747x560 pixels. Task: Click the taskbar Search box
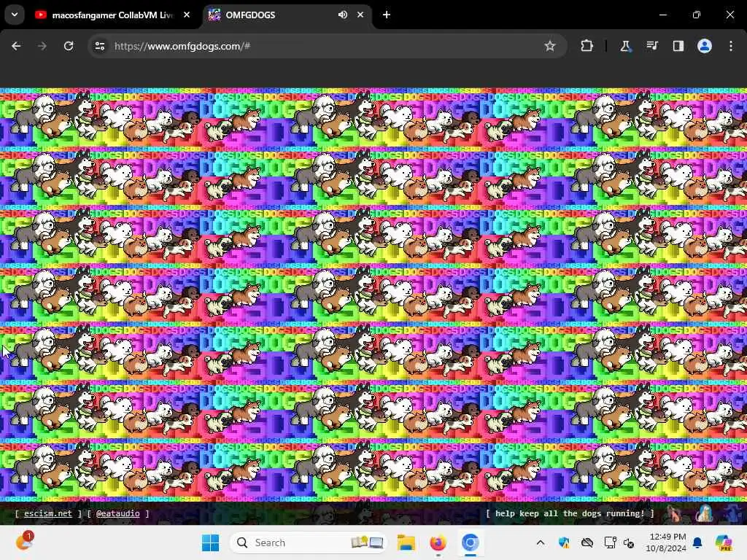tap(309, 542)
